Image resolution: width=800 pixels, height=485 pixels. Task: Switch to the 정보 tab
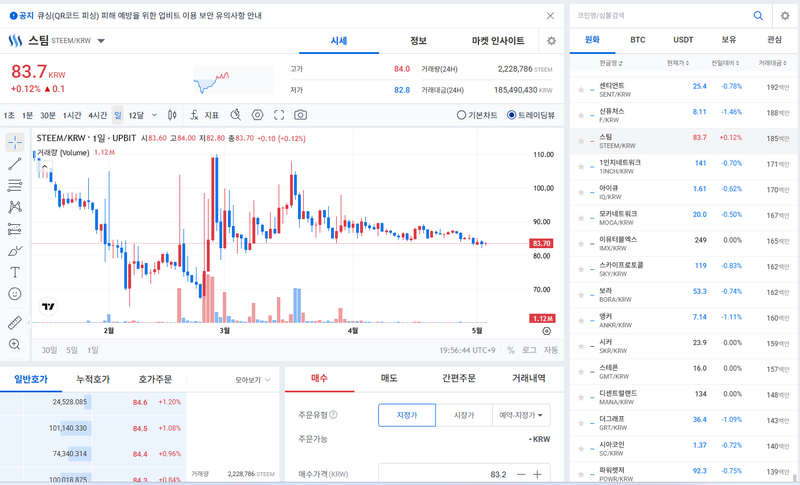[418, 41]
